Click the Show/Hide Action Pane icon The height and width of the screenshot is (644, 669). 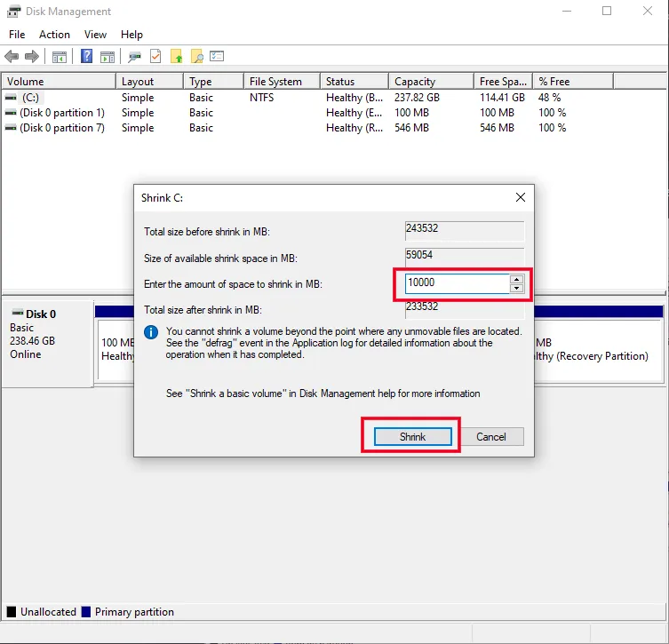pyautogui.click(x=108, y=57)
